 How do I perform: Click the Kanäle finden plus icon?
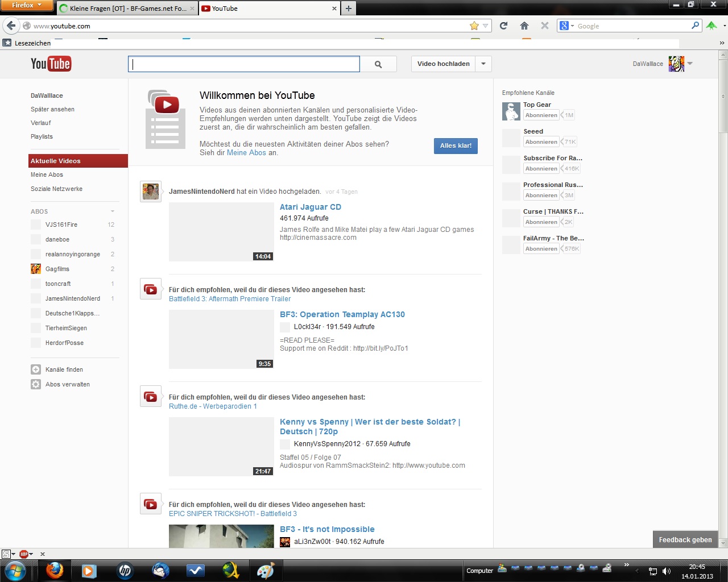[36, 369]
